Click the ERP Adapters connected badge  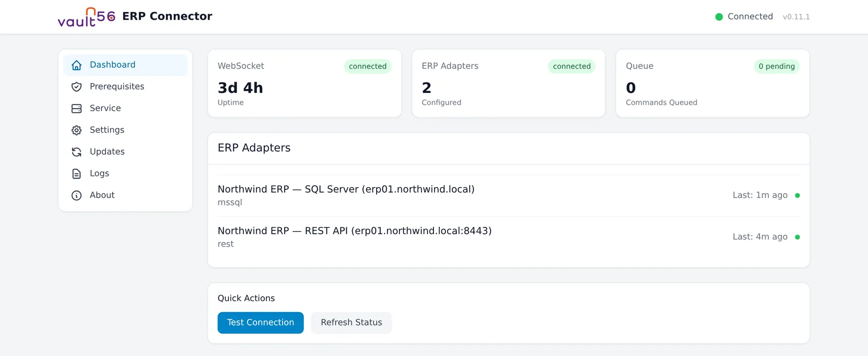[572, 66]
